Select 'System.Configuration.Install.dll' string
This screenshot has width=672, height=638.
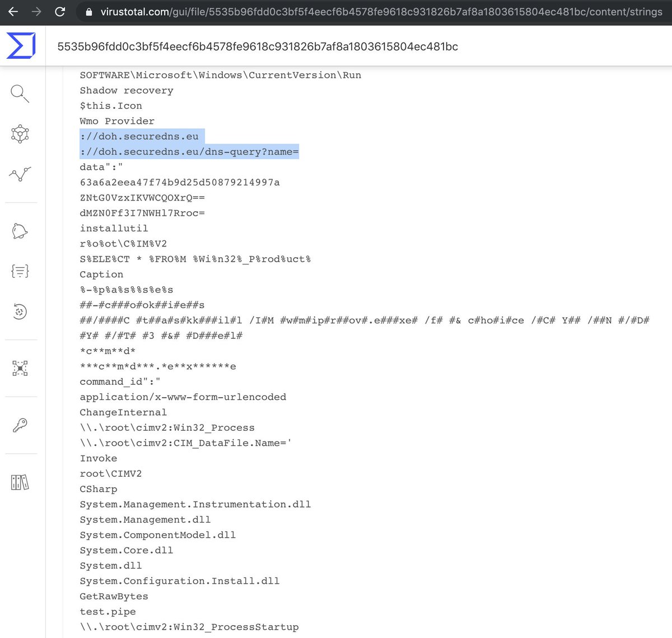coord(180,581)
